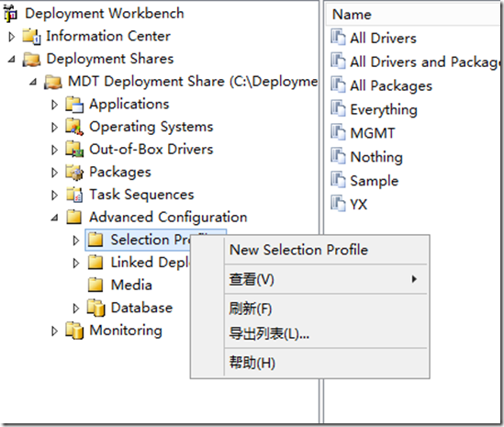Select the Sample list entry
Screen dimensions: 504x427
[375, 181]
